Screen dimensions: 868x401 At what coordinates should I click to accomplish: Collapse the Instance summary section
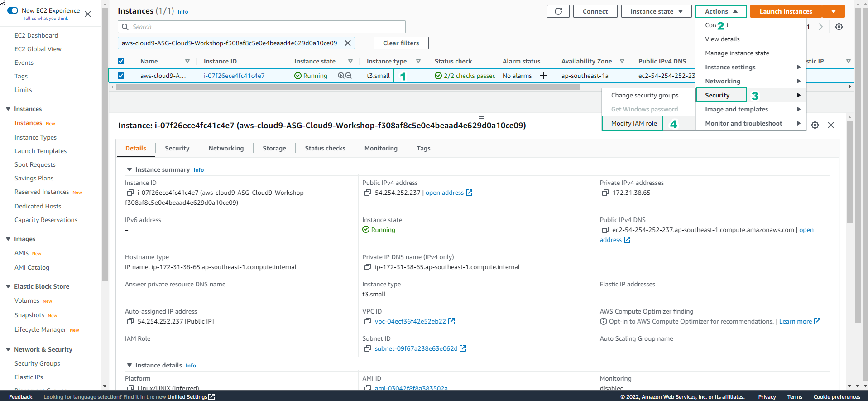coord(129,169)
